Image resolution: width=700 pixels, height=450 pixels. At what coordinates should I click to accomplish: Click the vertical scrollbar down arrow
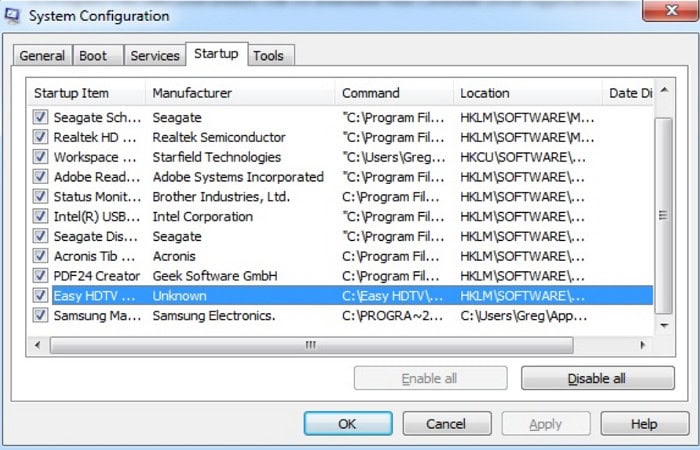pos(664,325)
